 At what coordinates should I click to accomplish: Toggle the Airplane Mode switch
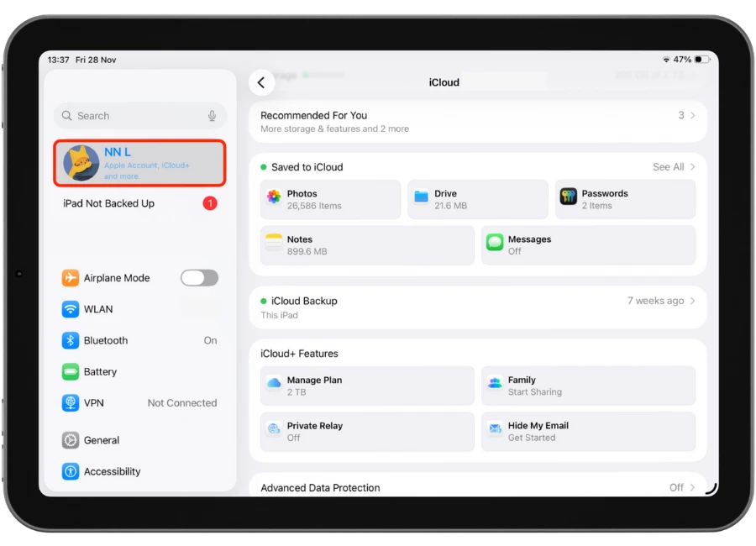199,278
